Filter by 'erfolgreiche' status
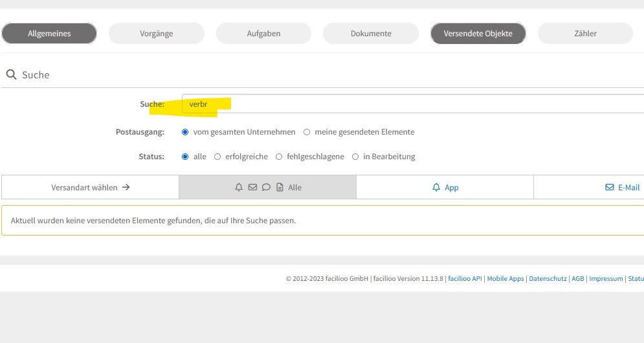The image size is (644, 343). tap(217, 157)
